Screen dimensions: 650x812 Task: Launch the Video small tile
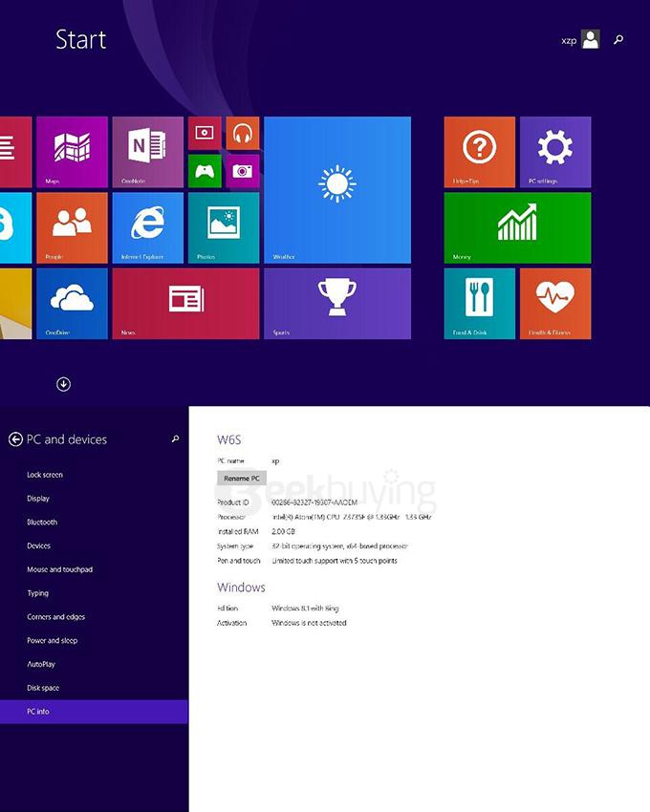tap(205, 133)
